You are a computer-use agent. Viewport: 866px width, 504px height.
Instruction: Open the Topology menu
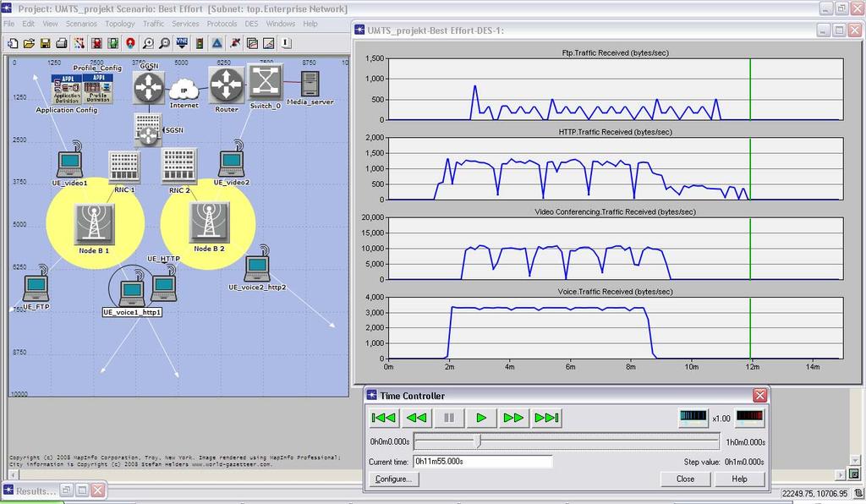[120, 24]
